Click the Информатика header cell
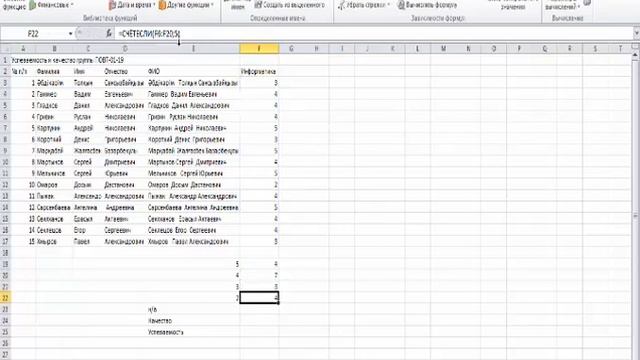Screen dimensions: 640x360 coord(259,71)
